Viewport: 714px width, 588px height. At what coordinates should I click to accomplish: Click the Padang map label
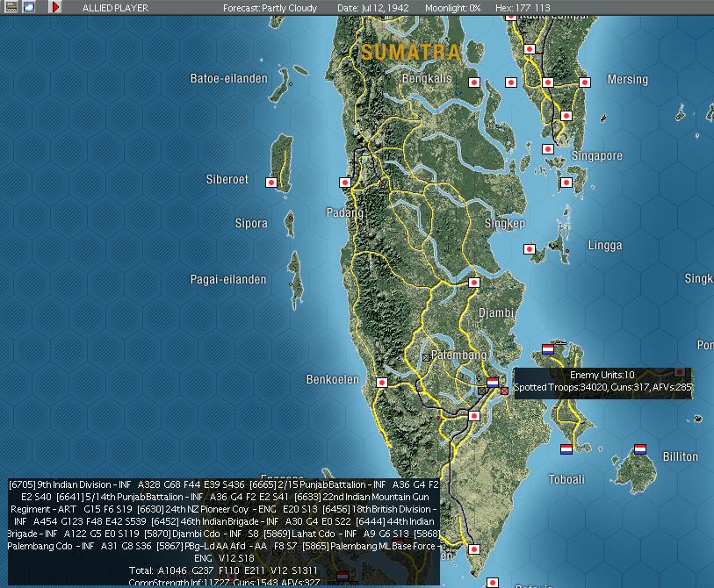click(x=345, y=212)
